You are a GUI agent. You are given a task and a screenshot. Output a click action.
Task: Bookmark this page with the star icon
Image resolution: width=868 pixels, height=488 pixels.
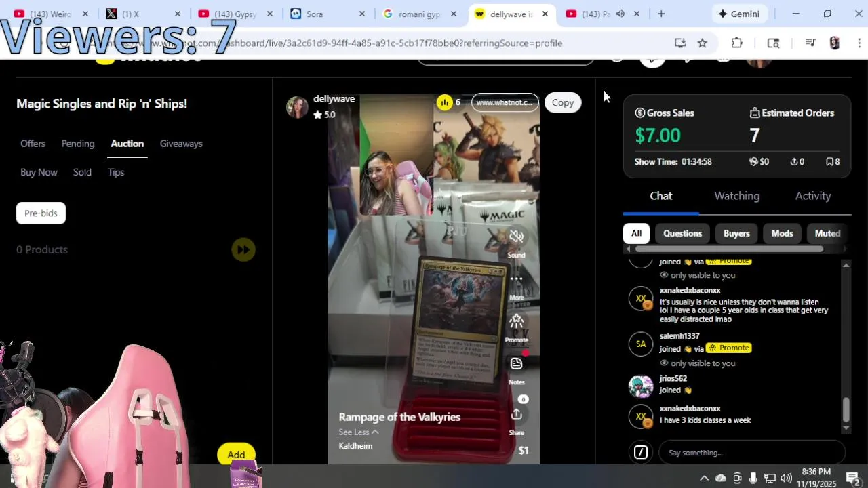click(703, 43)
